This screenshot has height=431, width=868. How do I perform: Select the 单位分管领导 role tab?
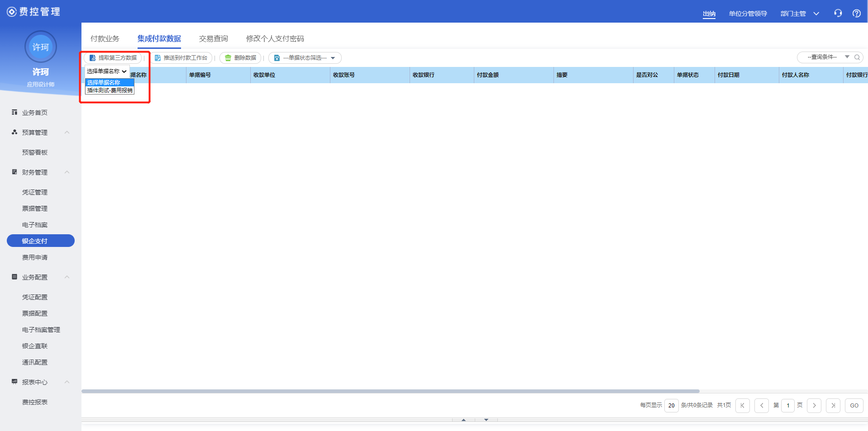tap(748, 14)
